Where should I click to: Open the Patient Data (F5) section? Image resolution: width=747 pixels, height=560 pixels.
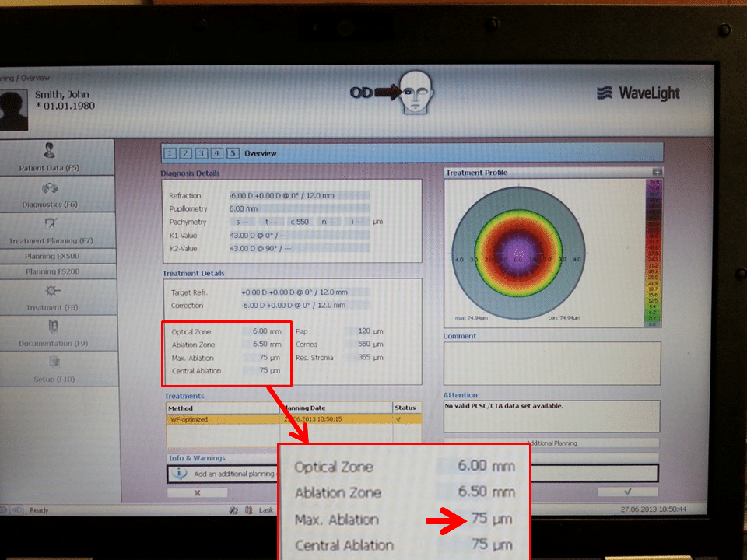pyautogui.click(x=50, y=158)
